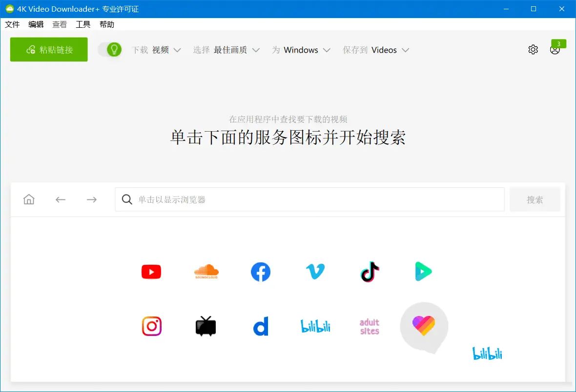Select the SoundCloud service icon
Viewport: 576px width, 392px height.
click(x=206, y=272)
